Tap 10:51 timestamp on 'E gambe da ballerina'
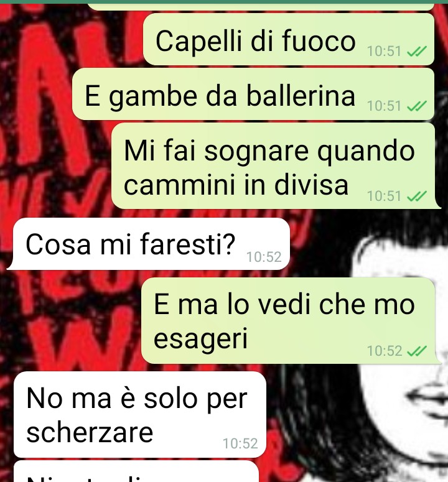 coord(384,106)
